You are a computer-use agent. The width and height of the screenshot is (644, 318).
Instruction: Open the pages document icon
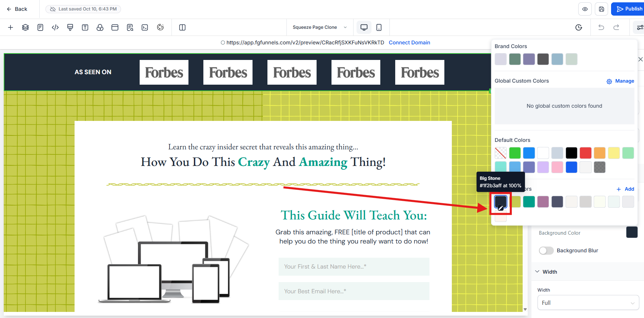click(x=40, y=27)
